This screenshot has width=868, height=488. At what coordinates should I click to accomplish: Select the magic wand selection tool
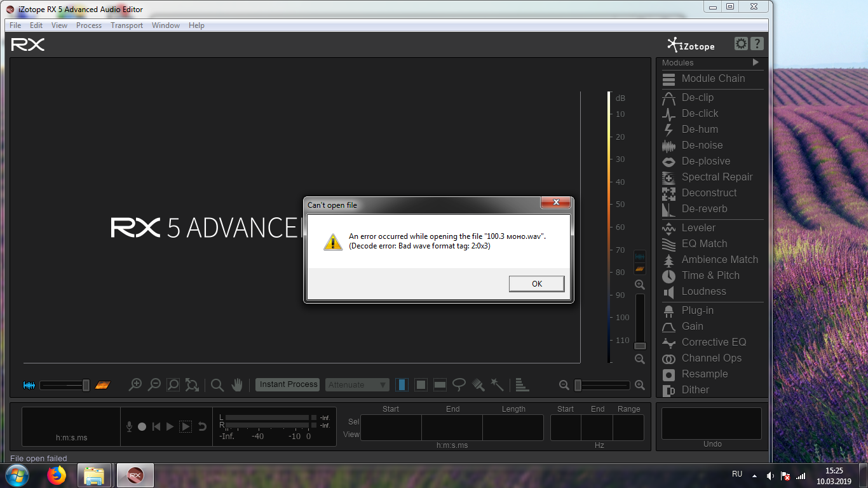pyautogui.click(x=498, y=385)
